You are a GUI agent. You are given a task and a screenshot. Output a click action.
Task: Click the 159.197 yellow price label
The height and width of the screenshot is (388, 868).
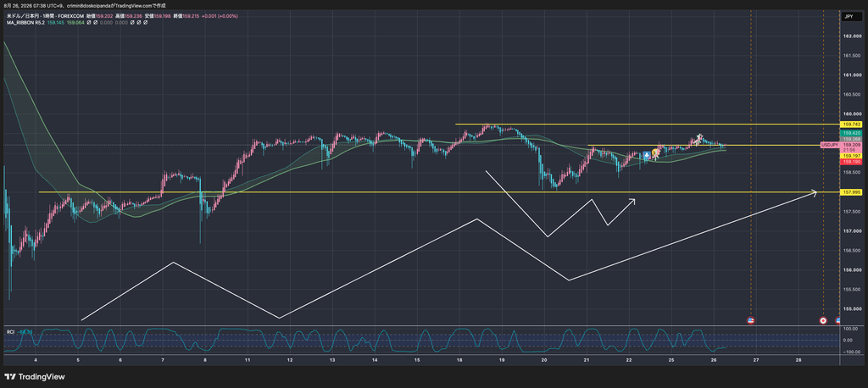coord(851,156)
